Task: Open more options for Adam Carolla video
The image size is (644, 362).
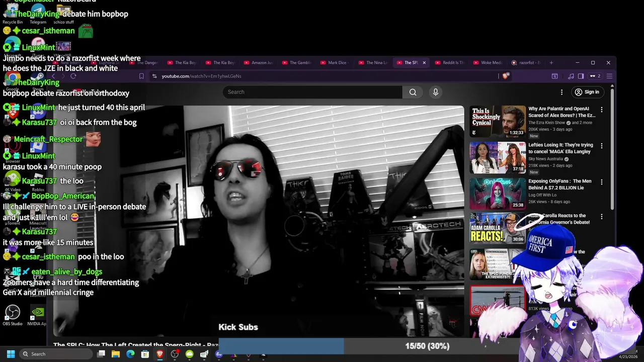Action: pos(601,217)
